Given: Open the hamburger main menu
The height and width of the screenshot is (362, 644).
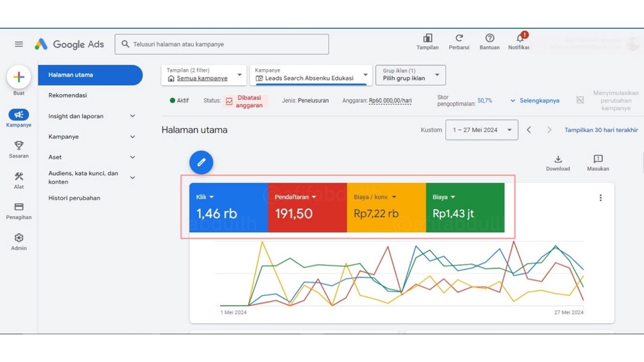Looking at the screenshot, I should point(19,44).
